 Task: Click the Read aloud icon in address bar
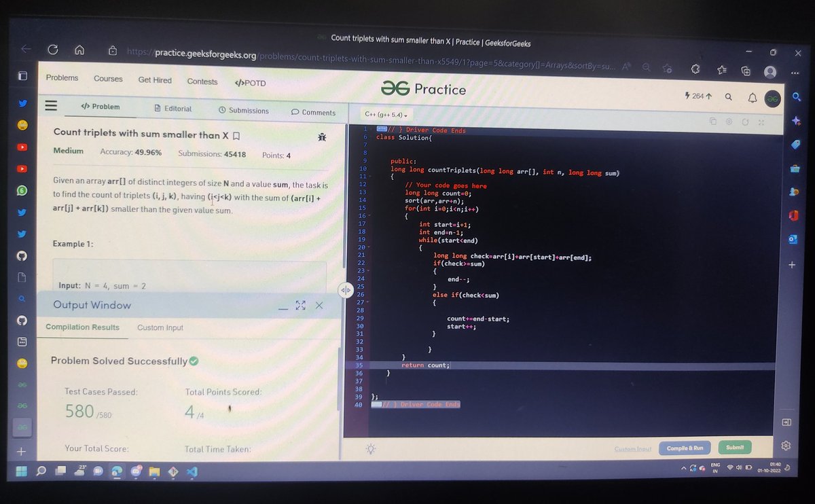pyautogui.click(x=626, y=65)
